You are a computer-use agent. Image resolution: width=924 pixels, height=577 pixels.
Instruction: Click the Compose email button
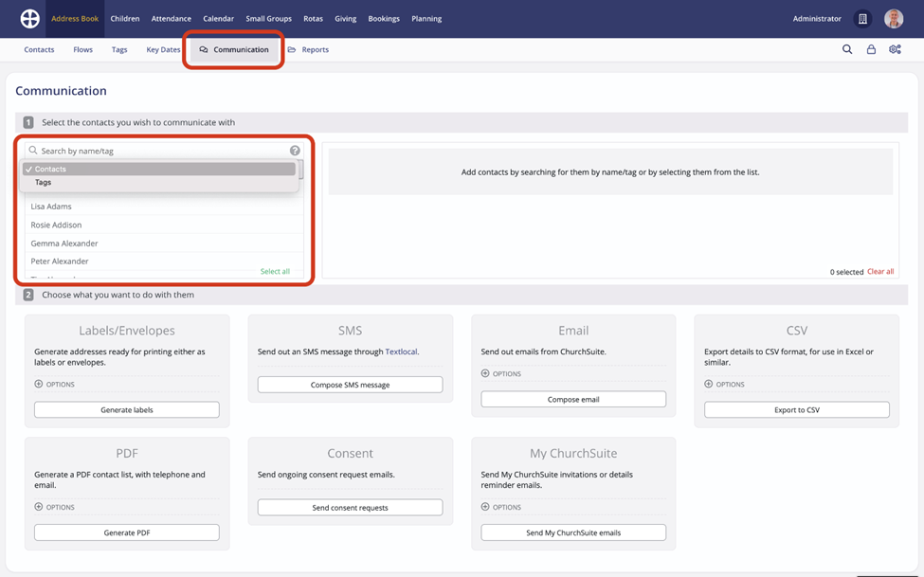tap(573, 399)
